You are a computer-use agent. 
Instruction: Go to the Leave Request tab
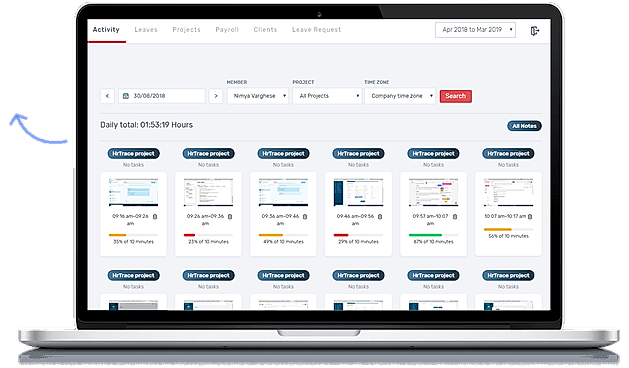[317, 30]
